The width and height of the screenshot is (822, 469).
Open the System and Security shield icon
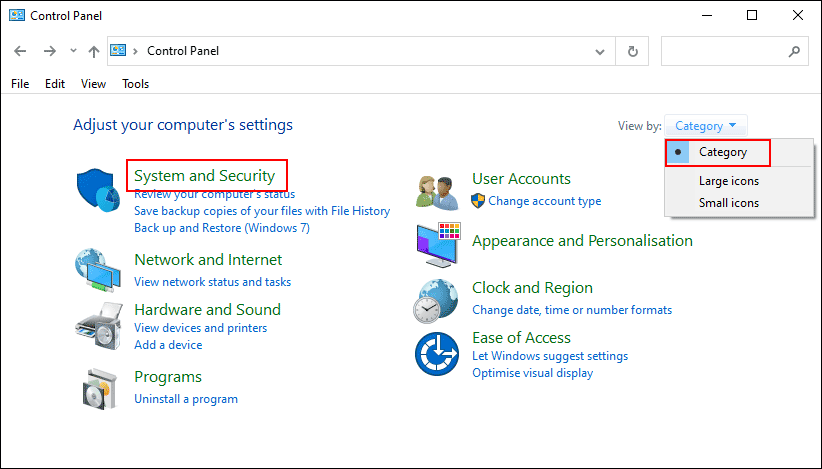(x=98, y=190)
